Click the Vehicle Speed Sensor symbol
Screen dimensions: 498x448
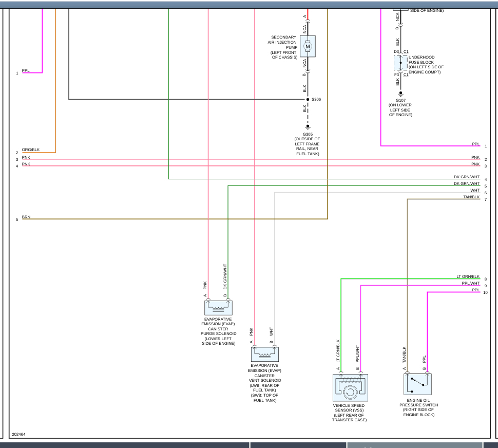pos(350,387)
